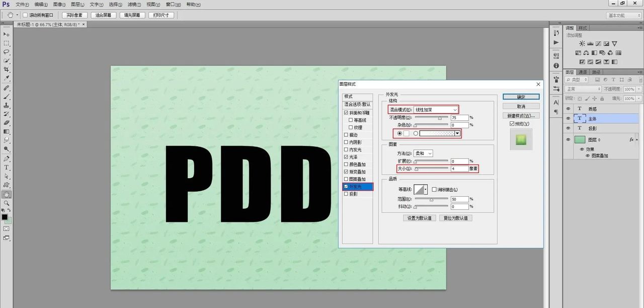The height and width of the screenshot is (308, 644).
Task: Click the 范围 range slider
Action: (x=431, y=200)
